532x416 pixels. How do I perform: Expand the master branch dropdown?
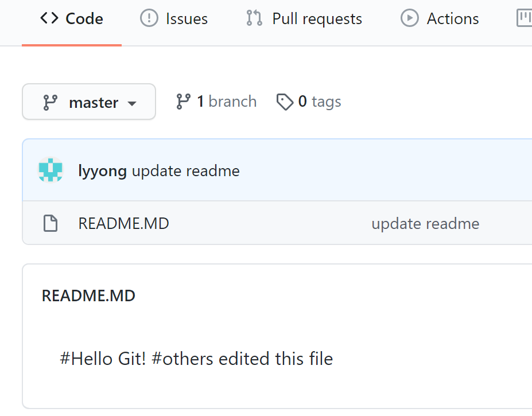[x=89, y=102]
